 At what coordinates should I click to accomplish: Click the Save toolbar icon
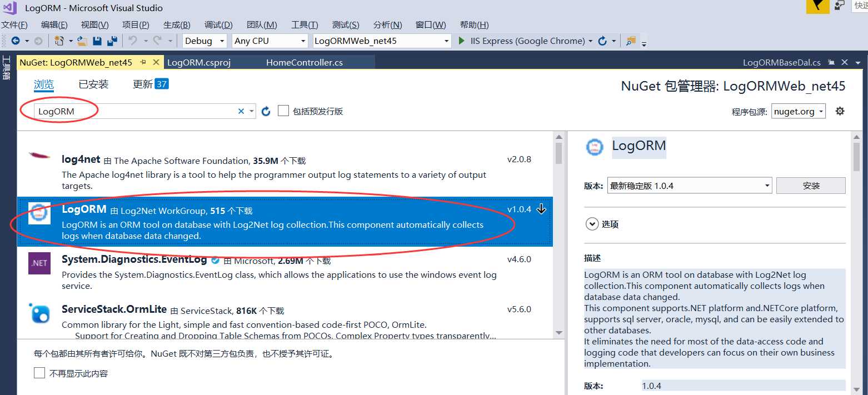(x=97, y=41)
